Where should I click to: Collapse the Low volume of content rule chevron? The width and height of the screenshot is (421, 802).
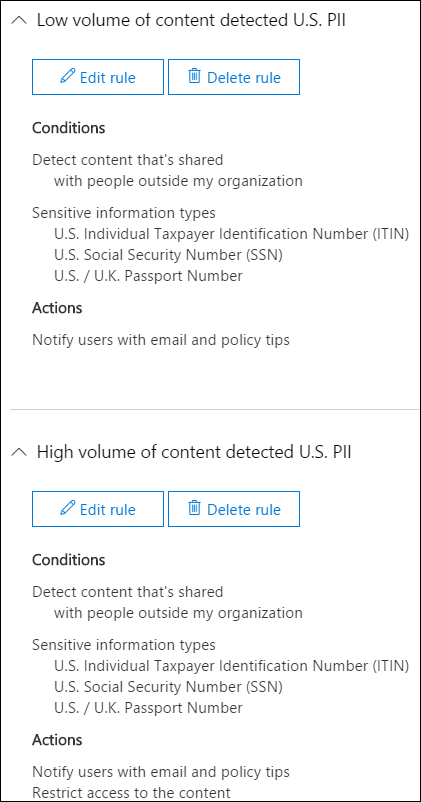point(19,20)
